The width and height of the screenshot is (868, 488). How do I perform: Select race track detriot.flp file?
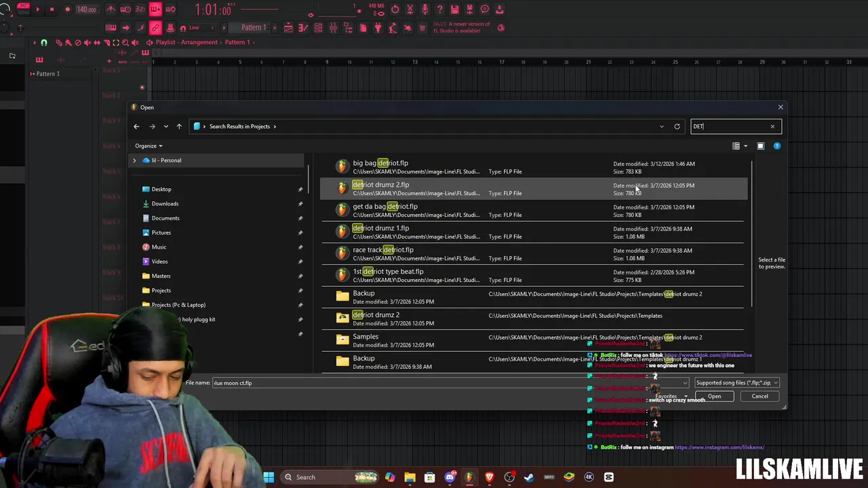pos(534,253)
